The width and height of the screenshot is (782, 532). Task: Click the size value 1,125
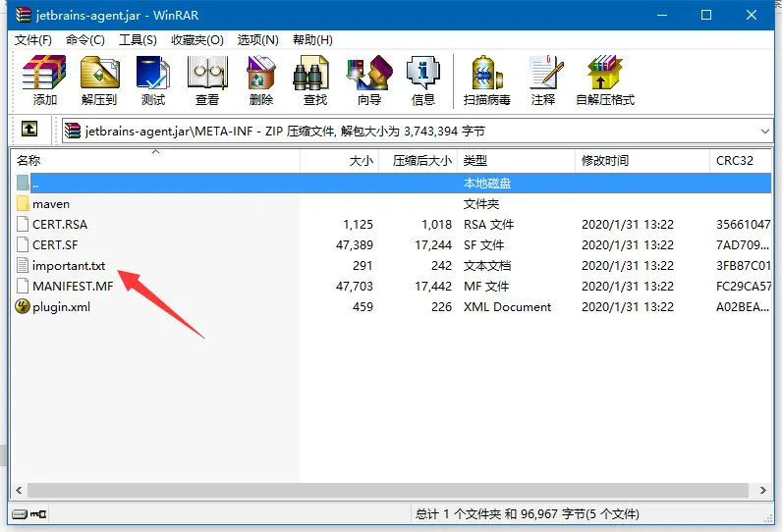tap(358, 224)
